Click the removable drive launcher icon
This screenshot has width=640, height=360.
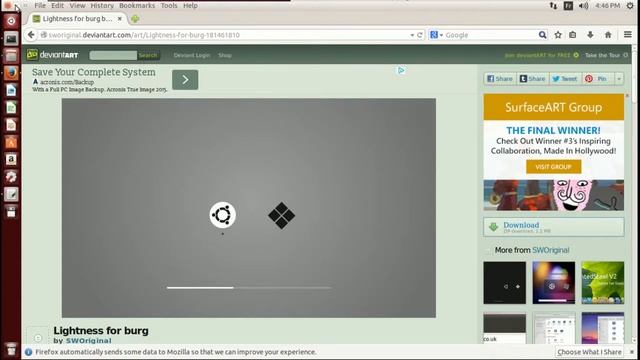point(11,212)
